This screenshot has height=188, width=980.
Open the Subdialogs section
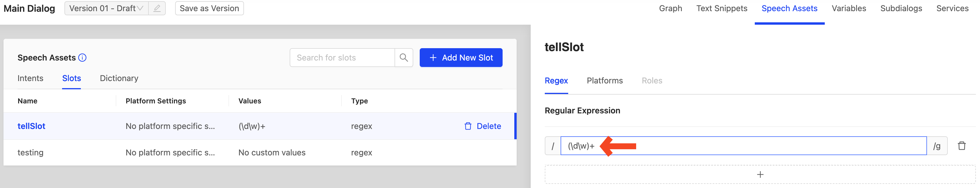pos(901,9)
